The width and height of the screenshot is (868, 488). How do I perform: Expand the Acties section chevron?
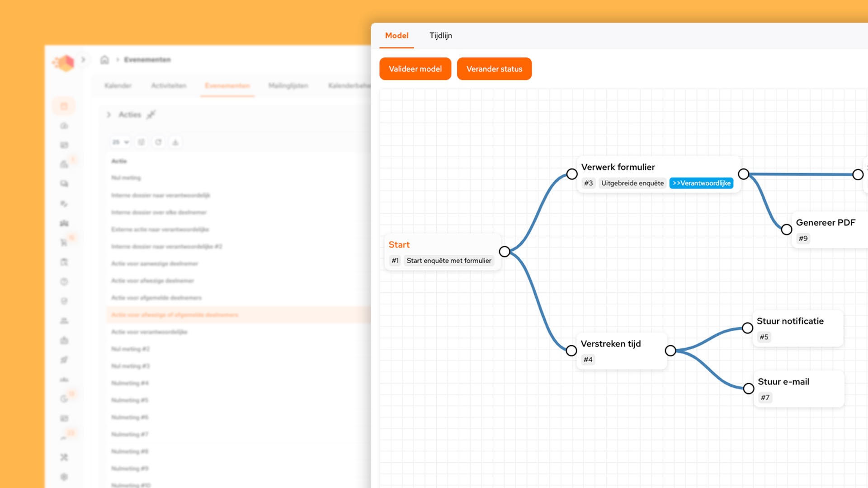[108, 115]
